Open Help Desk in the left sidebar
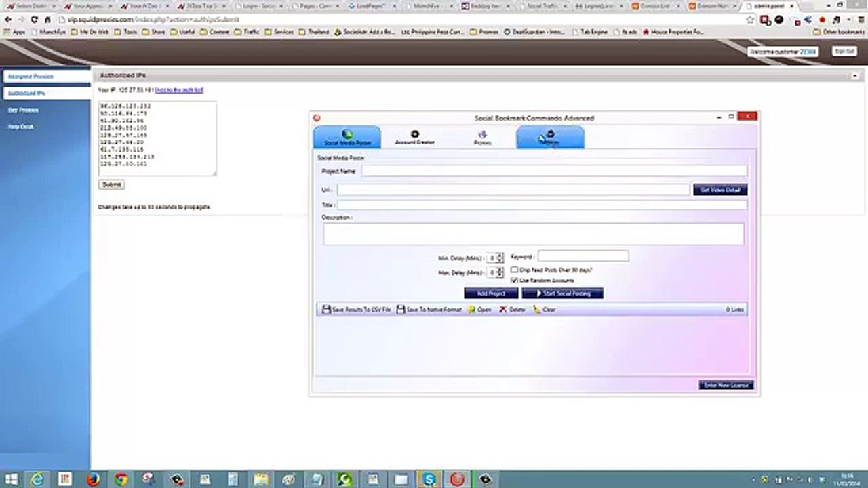Viewport: 868px width, 488px height. (20, 127)
